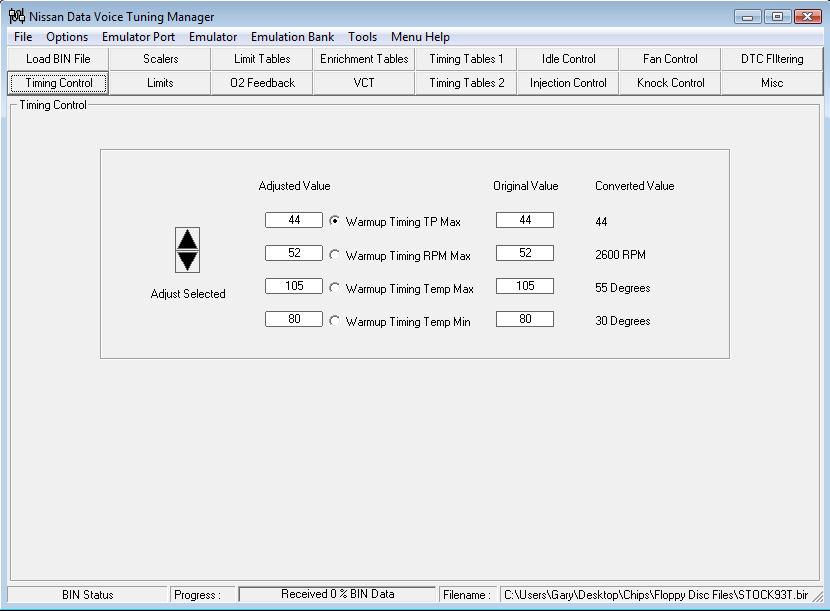Open the Timing Tables 1 tab
This screenshot has width=830, height=611.
coord(466,59)
